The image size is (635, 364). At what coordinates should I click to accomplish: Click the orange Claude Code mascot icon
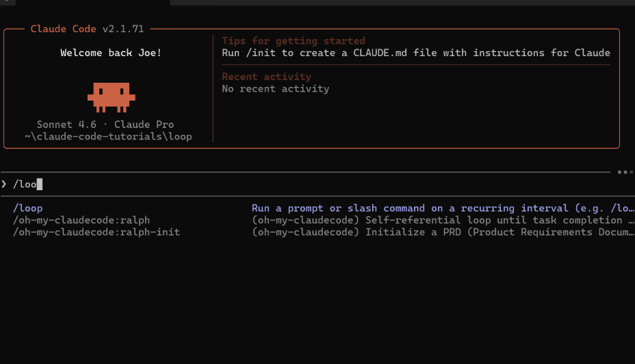click(111, 96)
